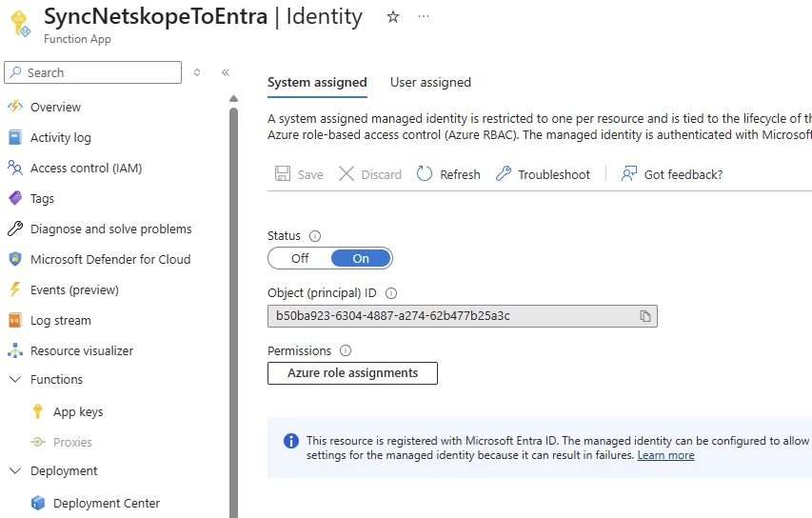
Task: Open Microsoft Defender for Cloud
Action: (x=109, y=259)
